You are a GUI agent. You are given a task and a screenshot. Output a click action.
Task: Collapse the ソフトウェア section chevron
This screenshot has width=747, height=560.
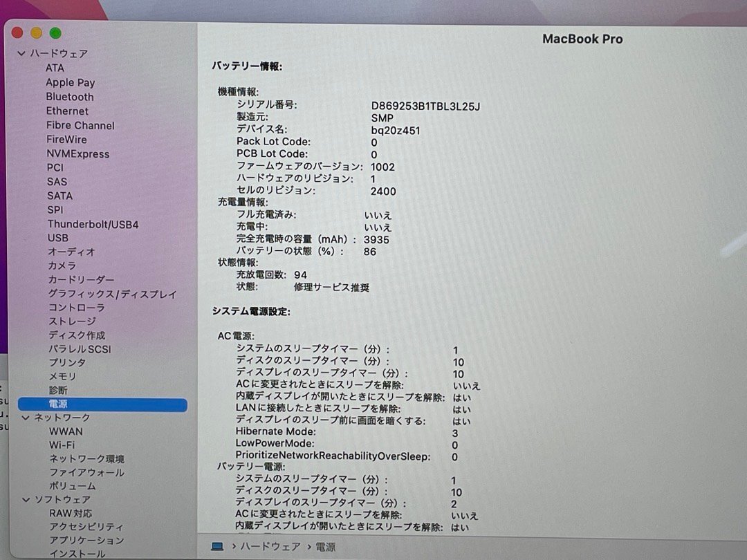point(26,500)
